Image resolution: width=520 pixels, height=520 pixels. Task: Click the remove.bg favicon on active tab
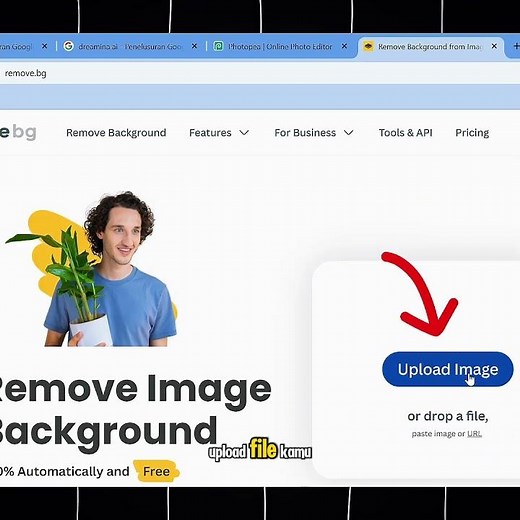pyautogui.click(x=368, y=46)
